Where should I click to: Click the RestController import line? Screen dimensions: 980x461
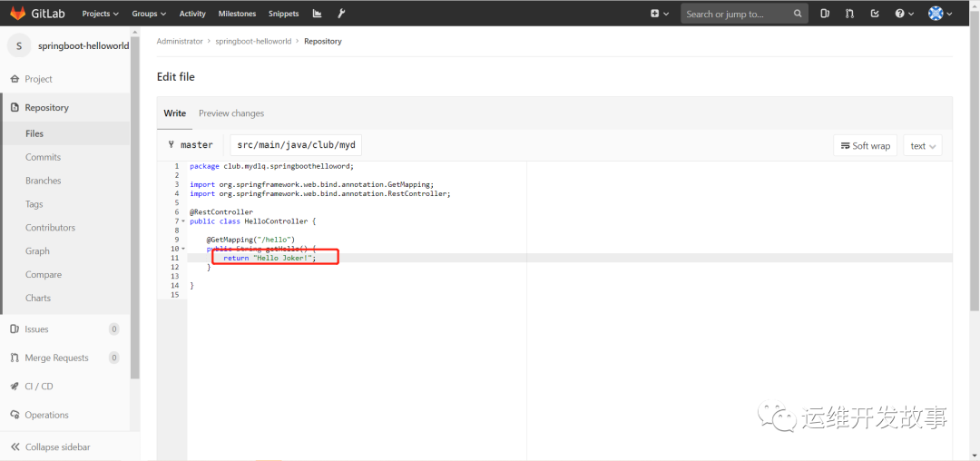pos(320,193)
